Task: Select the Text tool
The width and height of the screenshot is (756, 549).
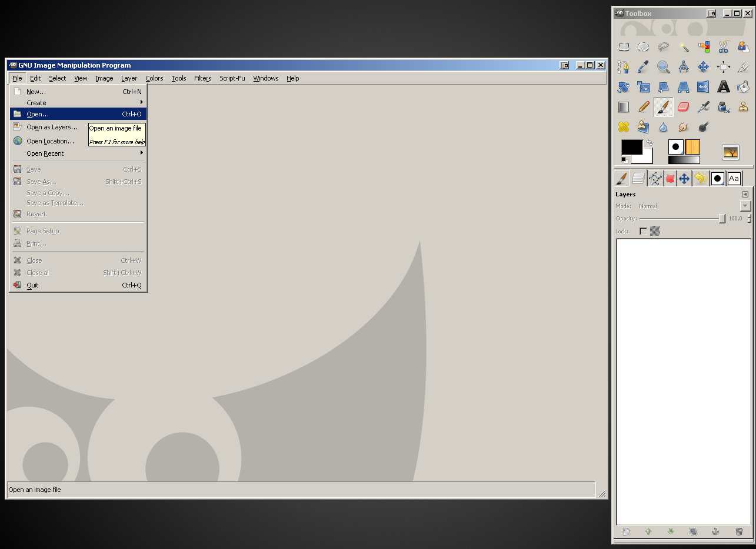Action: [x=724, y=87]
